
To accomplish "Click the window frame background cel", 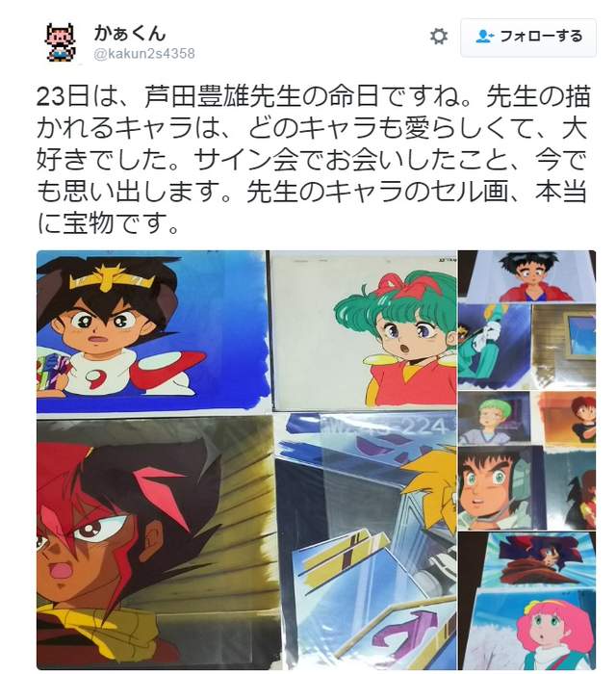I will pyautogui.click(x=564, y=347).
